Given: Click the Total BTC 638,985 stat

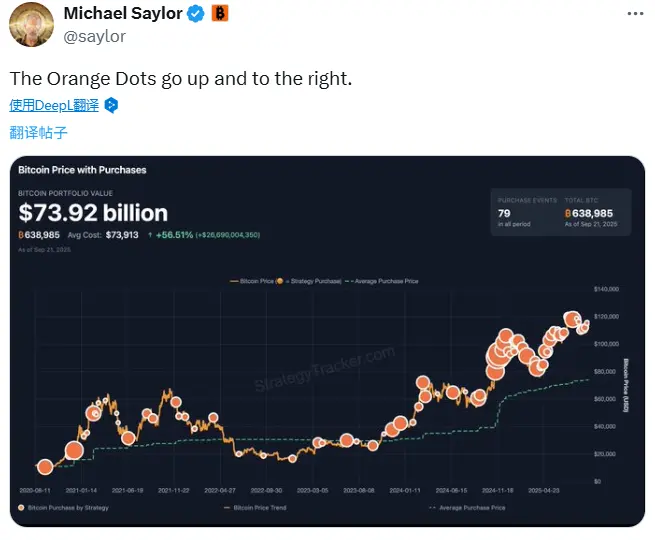Looking at the screenshot, I should coord(592,212).
